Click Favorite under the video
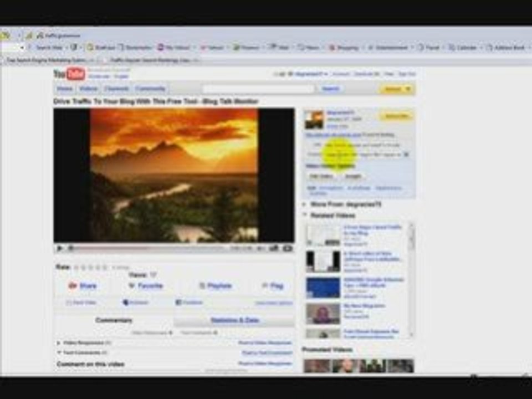Screen dimensions: 532x399 point(150,286)
